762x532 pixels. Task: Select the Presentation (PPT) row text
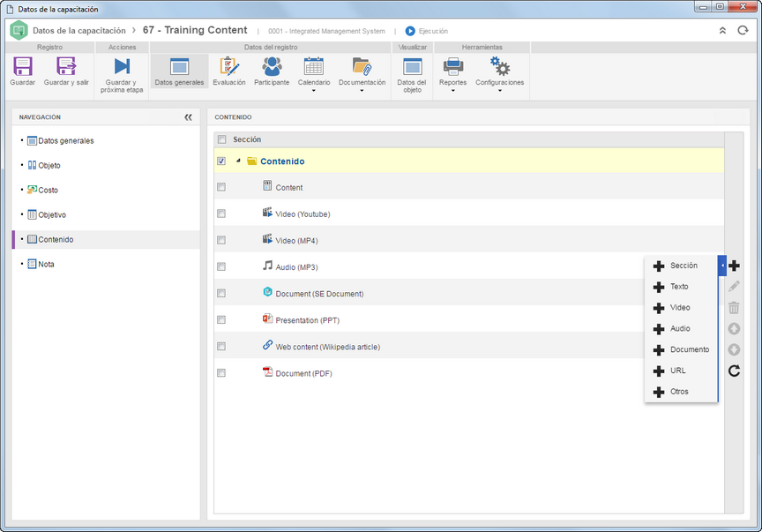click(x=308, y=320)
